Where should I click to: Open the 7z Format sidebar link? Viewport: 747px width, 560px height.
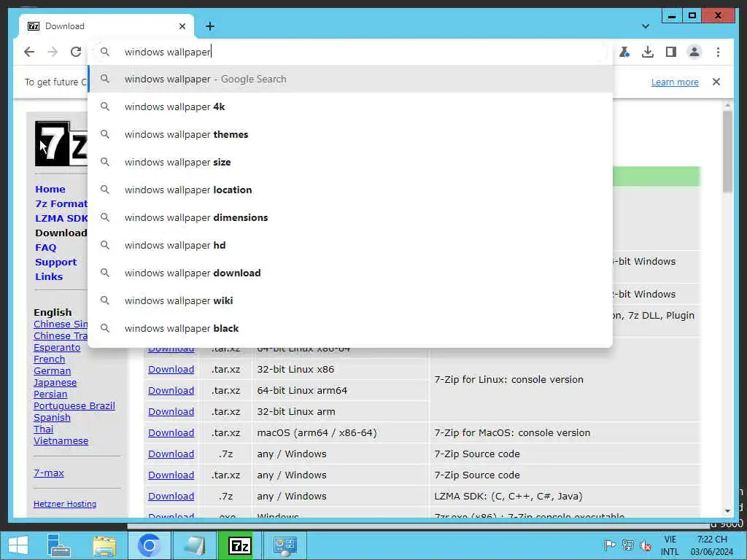(61, 204)
